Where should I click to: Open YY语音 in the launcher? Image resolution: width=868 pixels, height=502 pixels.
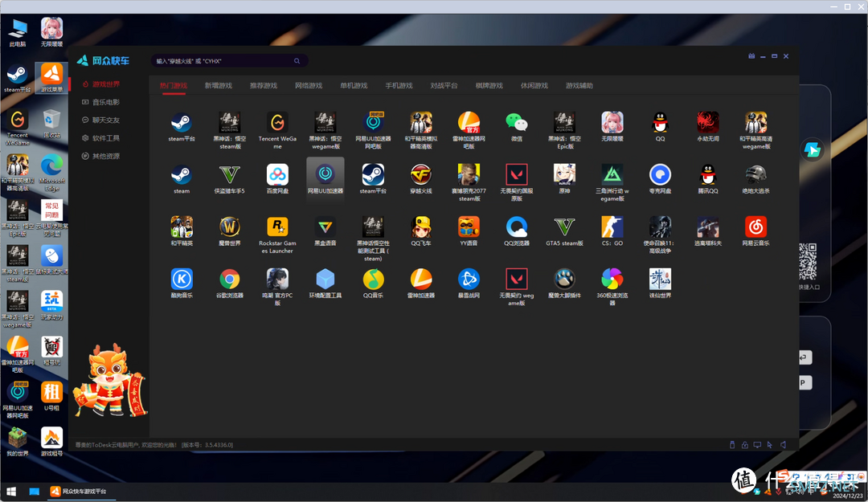pyautogui.click(x=469, y=227)
